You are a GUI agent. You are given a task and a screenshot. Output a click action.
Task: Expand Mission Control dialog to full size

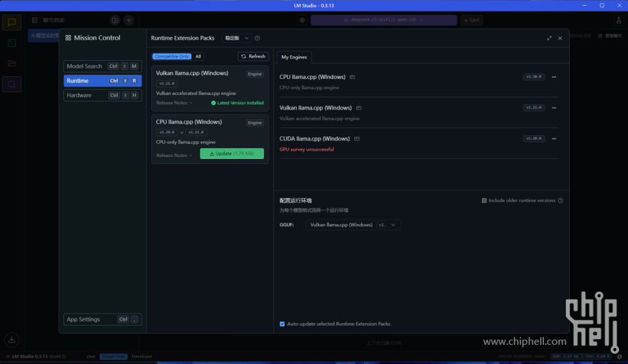coord(549,38)
